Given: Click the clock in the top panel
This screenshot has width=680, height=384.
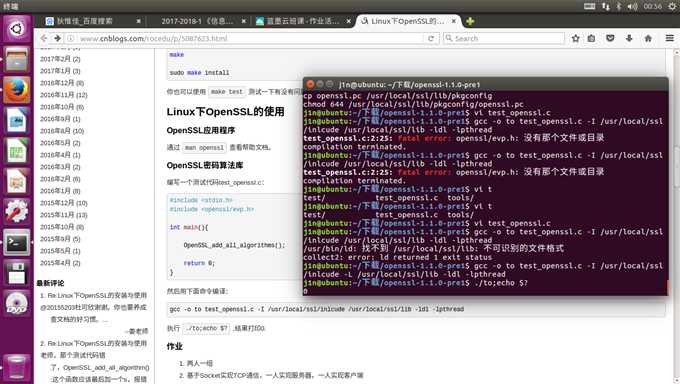Looking at the screenshot, I should (652, 6).
